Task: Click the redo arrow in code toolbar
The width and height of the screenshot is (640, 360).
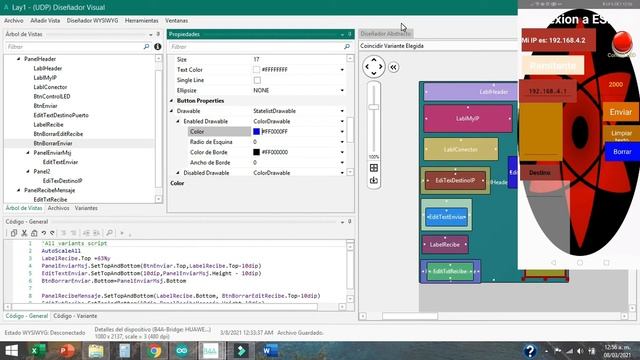Action: (x=52, y=233)
